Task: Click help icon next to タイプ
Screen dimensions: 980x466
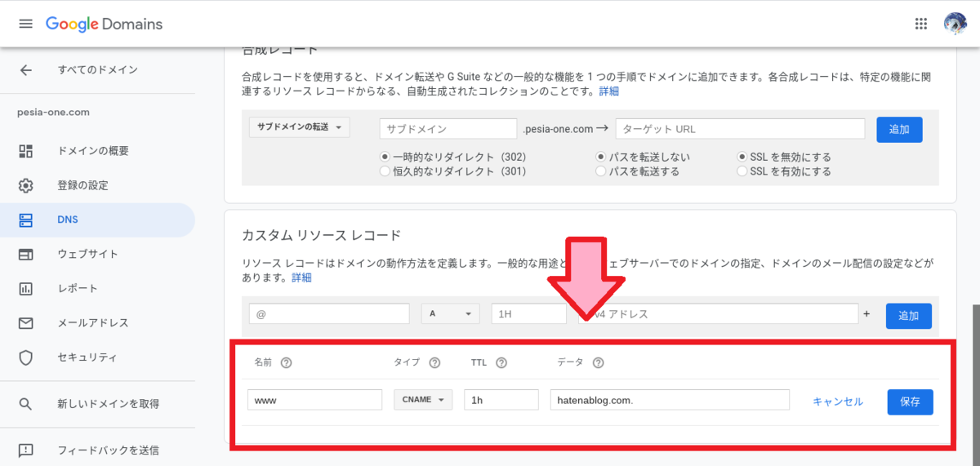Action: point(434,363)
